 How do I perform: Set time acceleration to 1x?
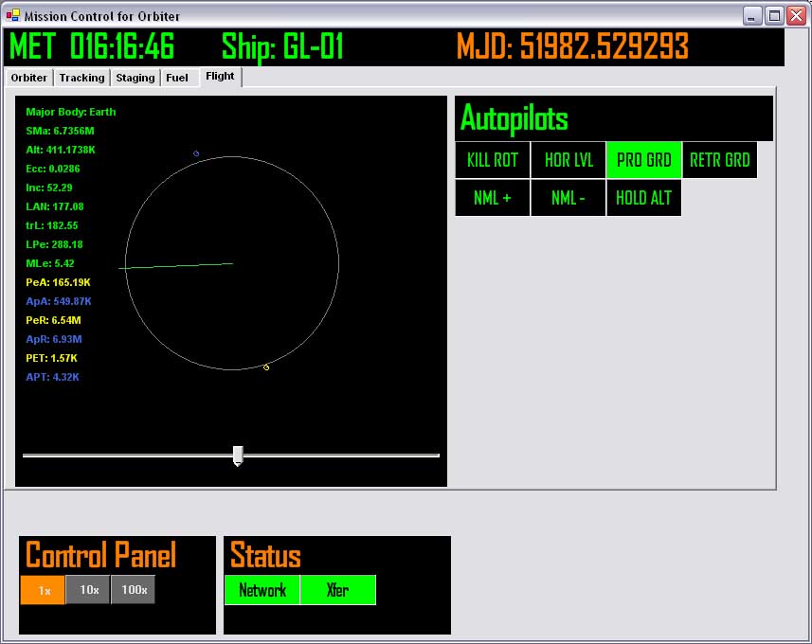[43, 590]
